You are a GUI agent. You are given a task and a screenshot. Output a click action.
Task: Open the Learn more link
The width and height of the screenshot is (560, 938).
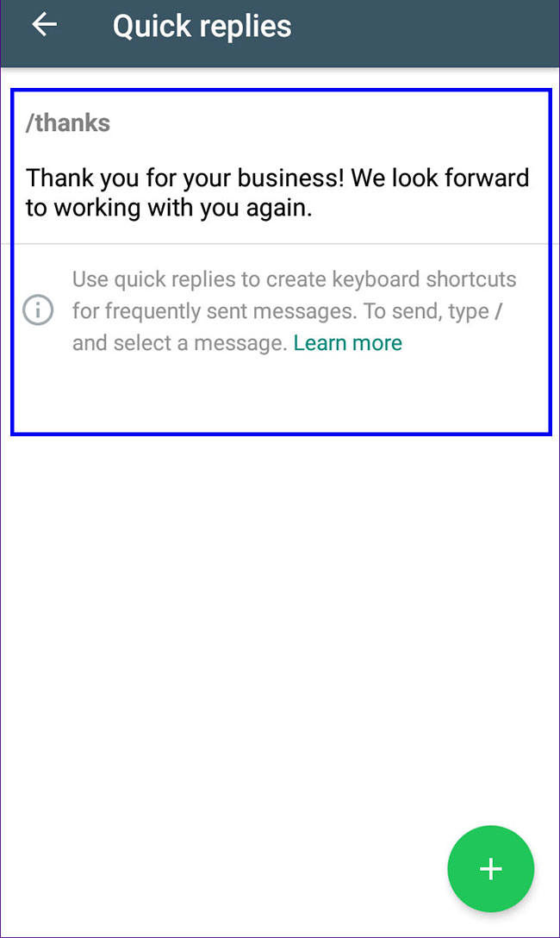pos(347,343)
